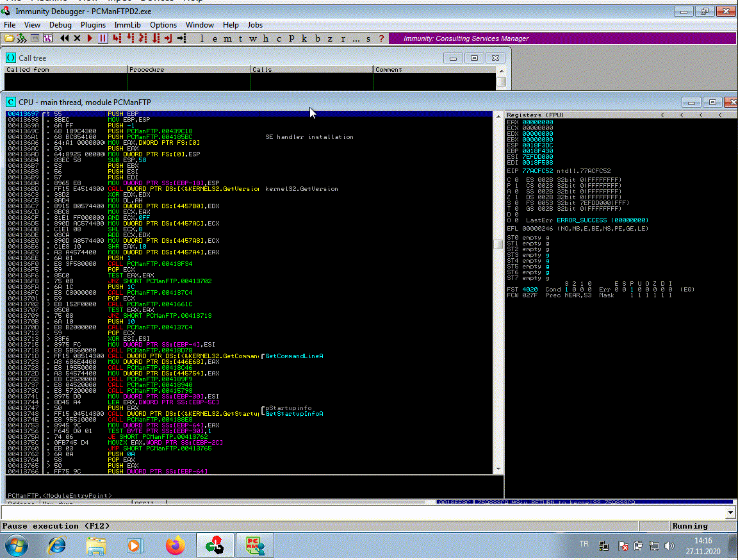Click the gray window toolbar icon
This screenshot has height=560, width=738.
click(35, 38)
